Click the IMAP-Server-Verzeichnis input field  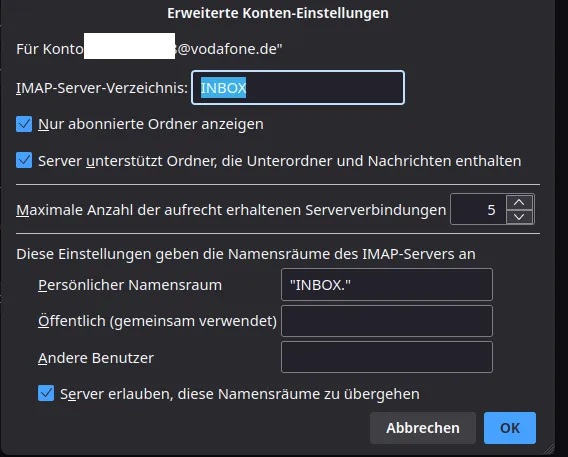[x=298, y=88]
